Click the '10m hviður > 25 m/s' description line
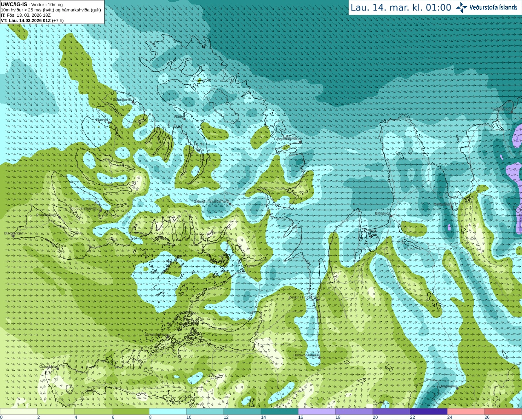Screen dimensions: 522x420 (51, 10)
